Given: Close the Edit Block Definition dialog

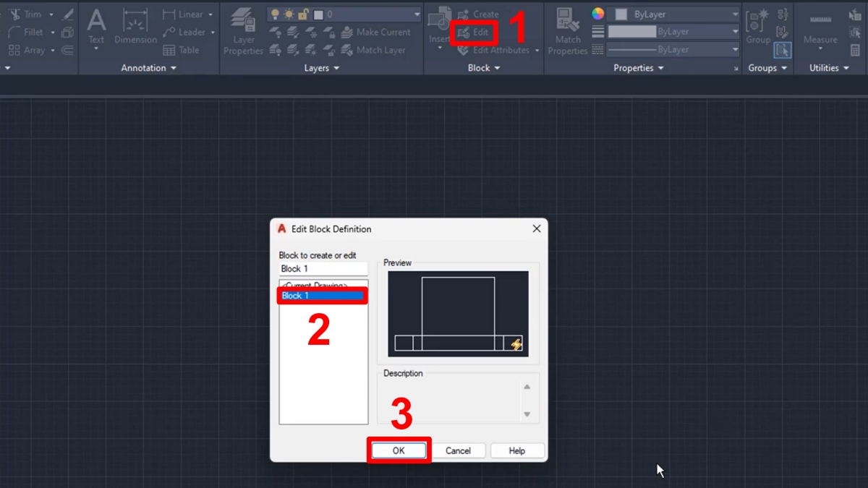Looking at the screenshot, I should point(537,228).
